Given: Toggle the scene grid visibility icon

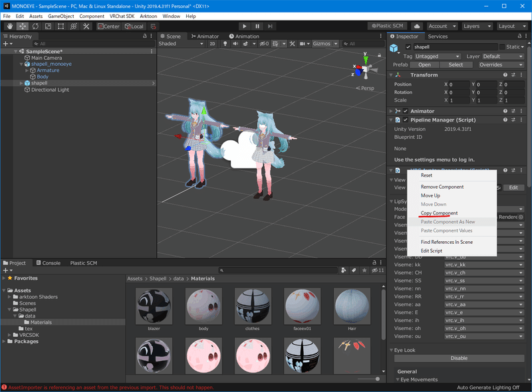Looking at the screenshot, I should point(275,44).
